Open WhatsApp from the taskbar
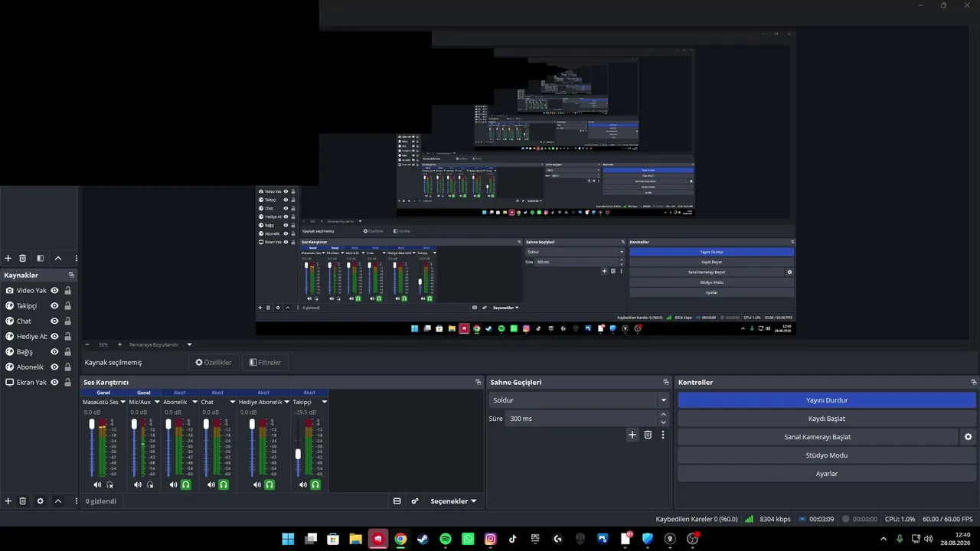 (468, 539)
